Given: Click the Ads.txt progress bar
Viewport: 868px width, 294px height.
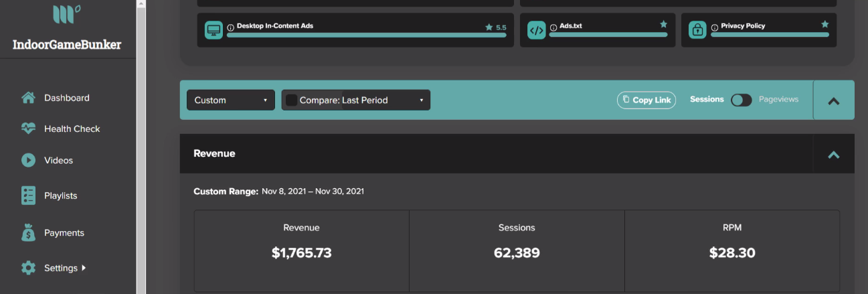Looking at the screenshot, I should tap(608, 34).
